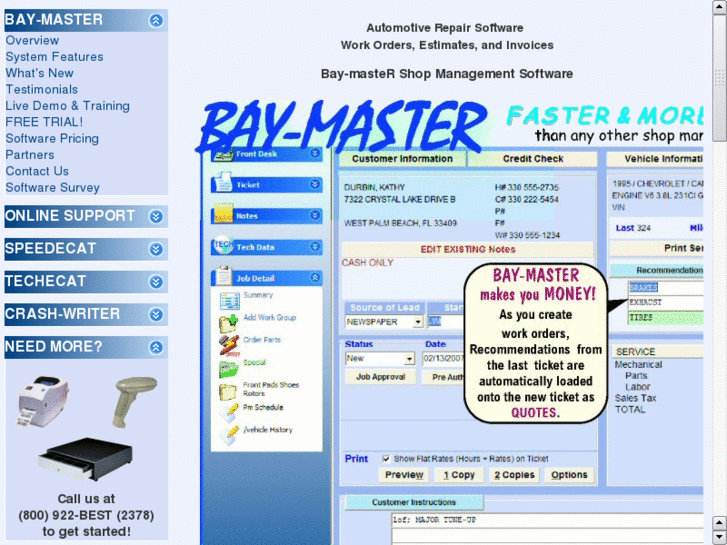
Task: Collapse the NEED MORE? section
Action: coord(156,347)
